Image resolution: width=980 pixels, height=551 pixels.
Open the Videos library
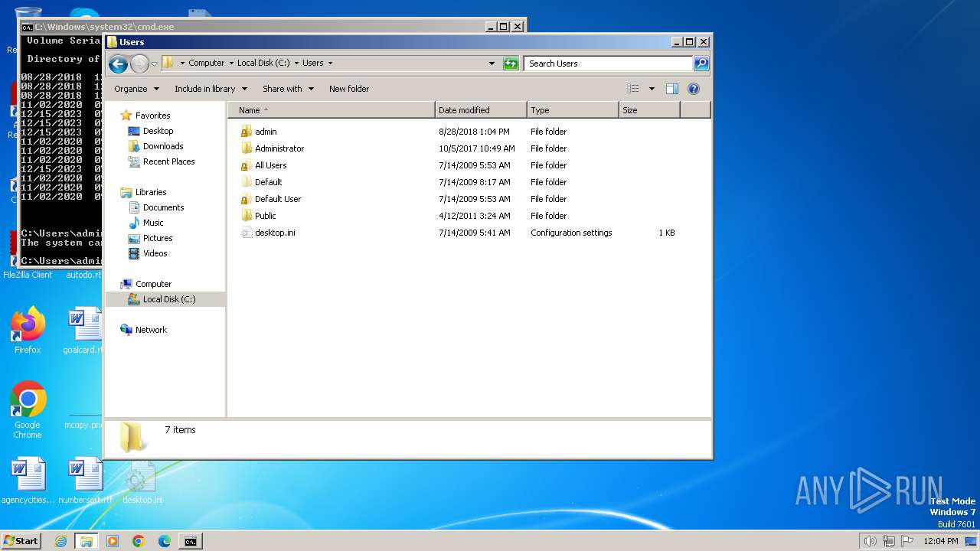click(155, 253)
